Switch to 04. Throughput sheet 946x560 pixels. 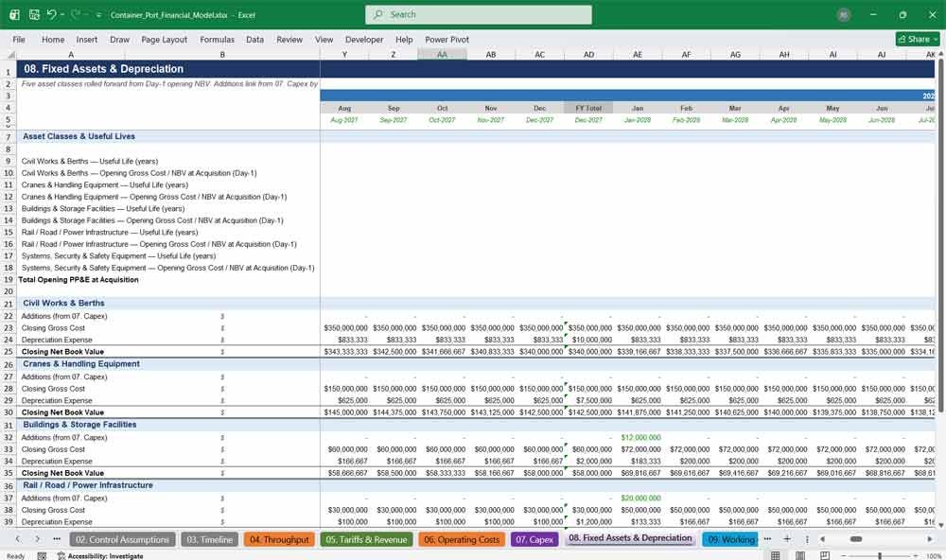279,539
